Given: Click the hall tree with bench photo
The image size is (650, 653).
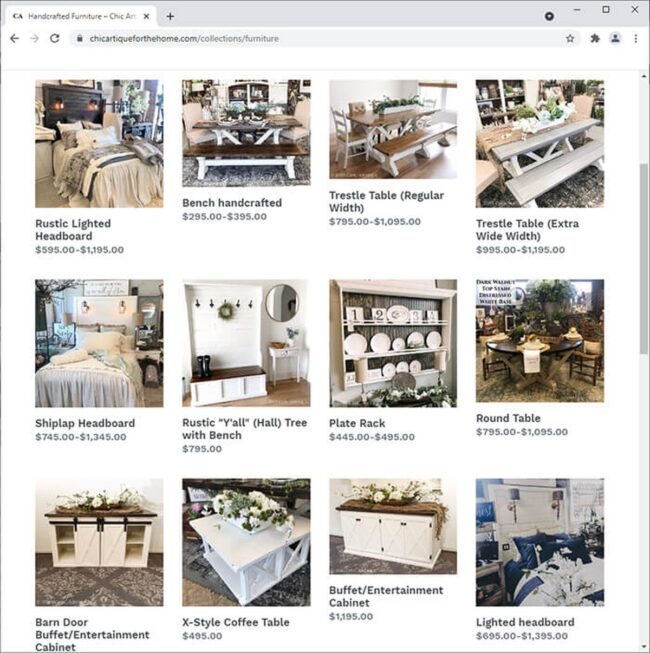Looking at the screenshot, I should (x=246, y=343).
